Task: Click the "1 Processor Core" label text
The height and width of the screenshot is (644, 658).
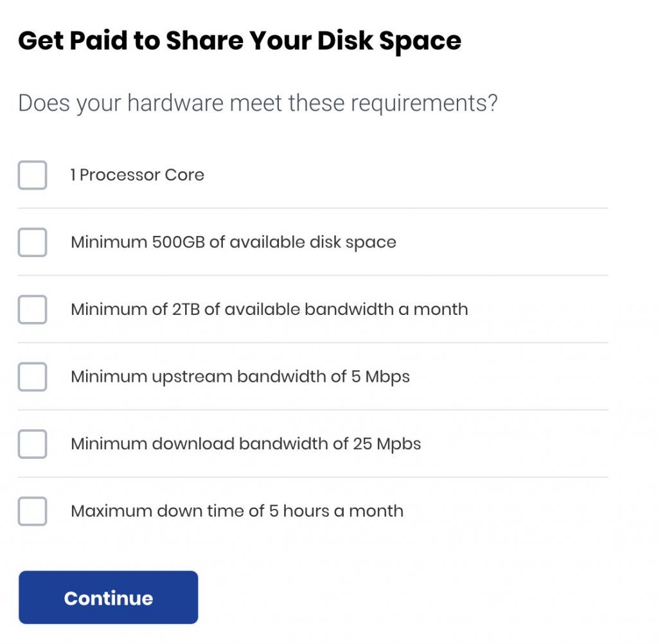Action: 137,175
